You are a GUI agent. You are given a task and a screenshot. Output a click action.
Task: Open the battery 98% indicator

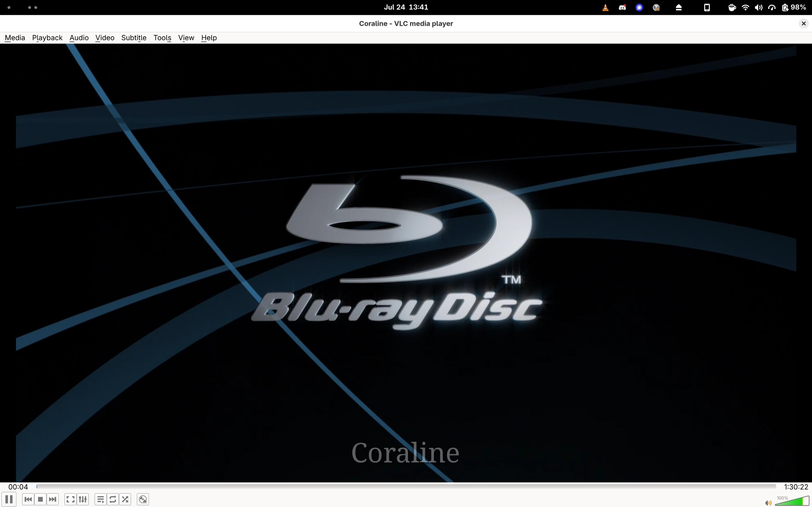(794, 7)
